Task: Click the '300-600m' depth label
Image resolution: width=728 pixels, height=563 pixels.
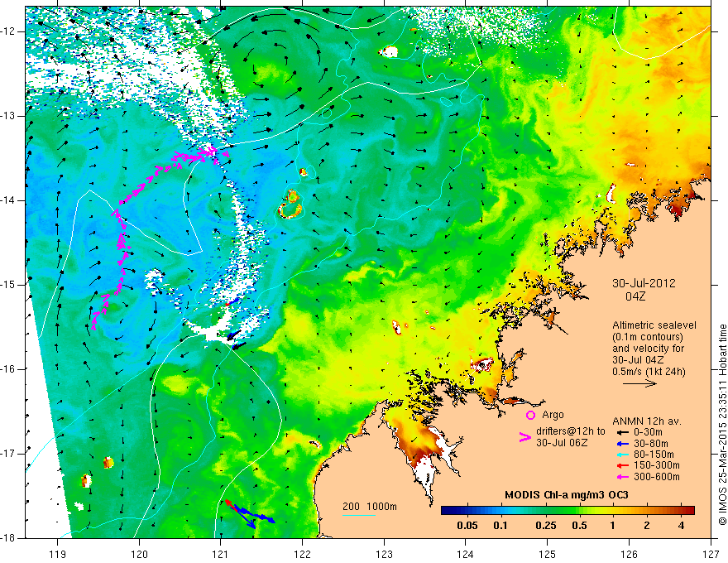Action: tap(657, 477)
